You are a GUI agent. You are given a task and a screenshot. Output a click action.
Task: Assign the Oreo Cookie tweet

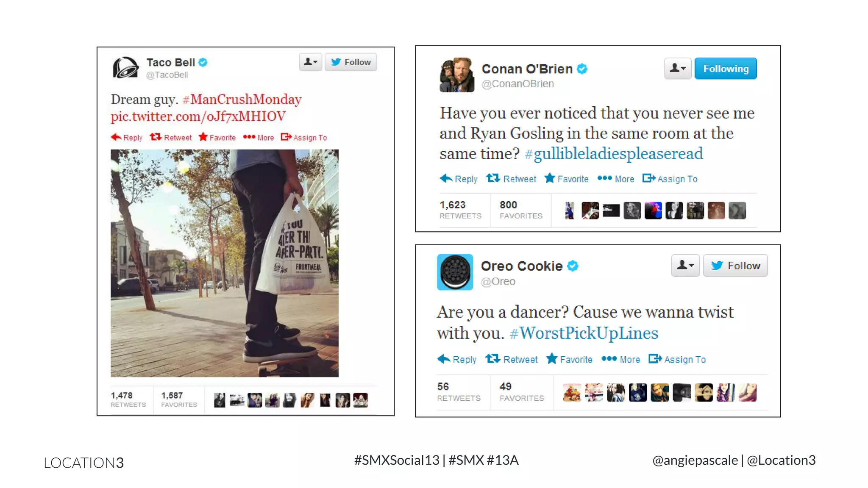point(677,359)
